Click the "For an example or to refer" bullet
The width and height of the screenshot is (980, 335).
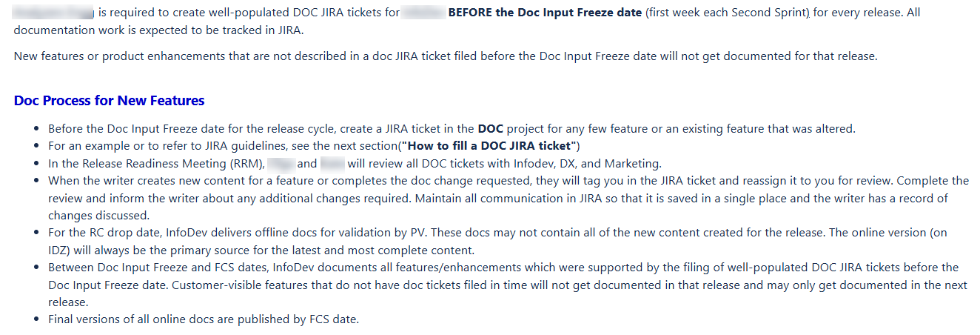[x=315, y=146]
